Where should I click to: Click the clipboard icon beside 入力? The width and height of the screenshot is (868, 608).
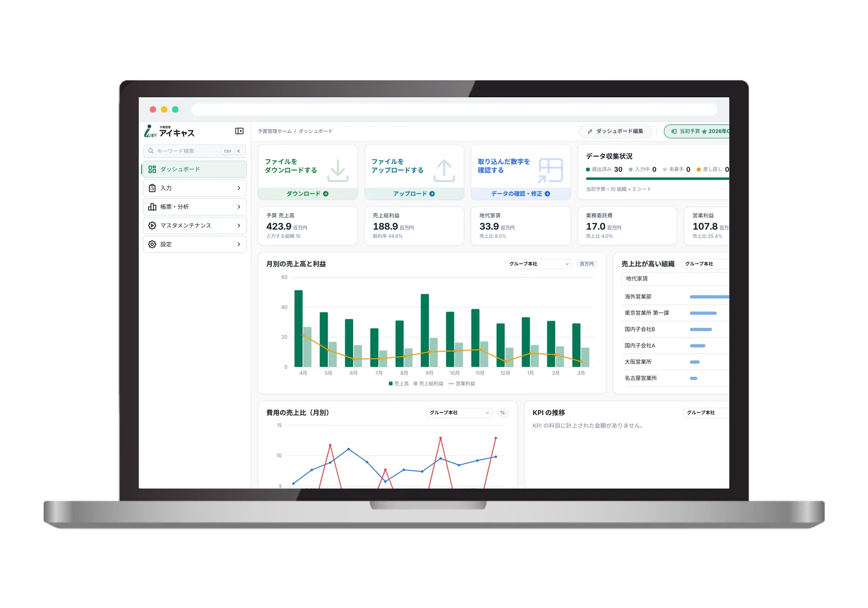pos(152,188)
